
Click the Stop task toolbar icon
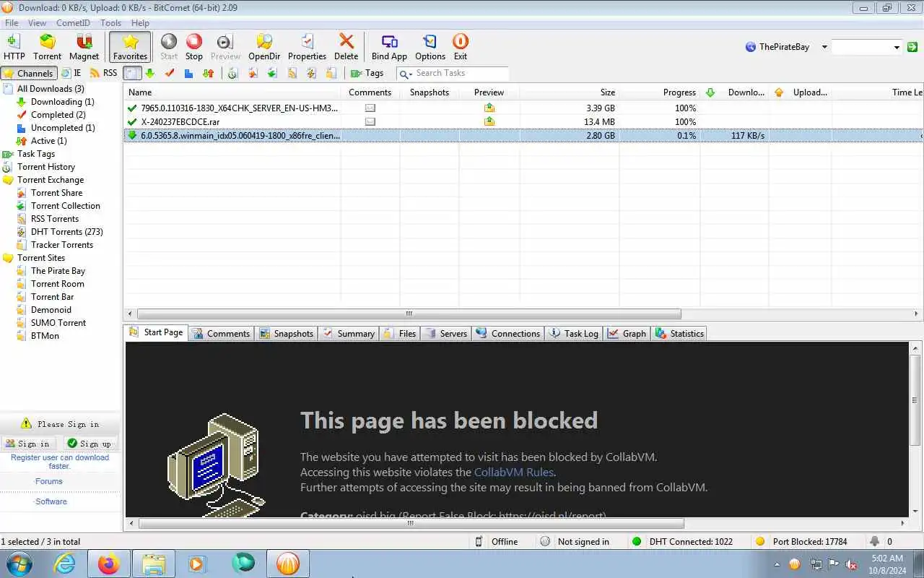(x=194, y=47)
